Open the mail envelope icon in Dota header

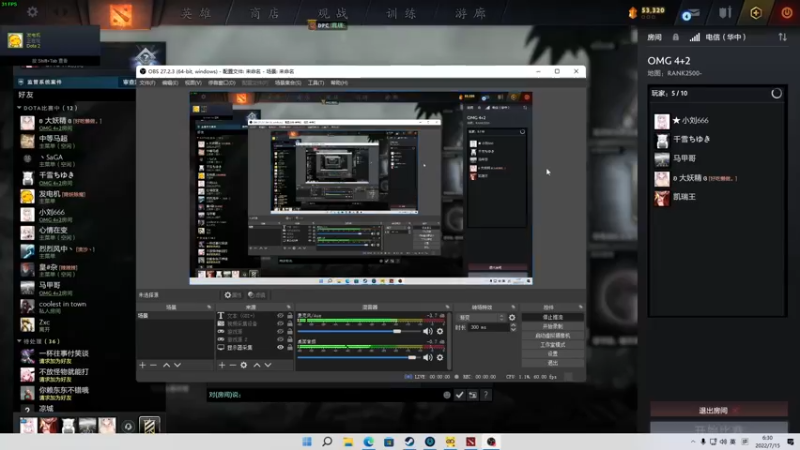(690, 14)
